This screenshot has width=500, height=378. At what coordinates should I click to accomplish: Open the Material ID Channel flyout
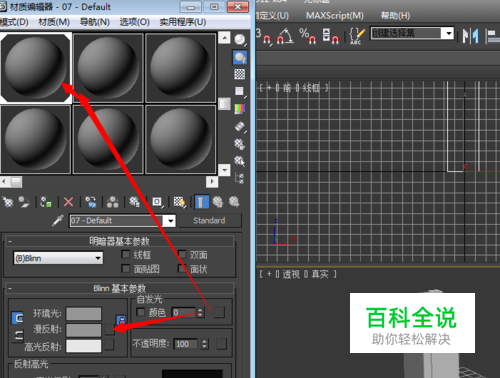tap(157, 202)
